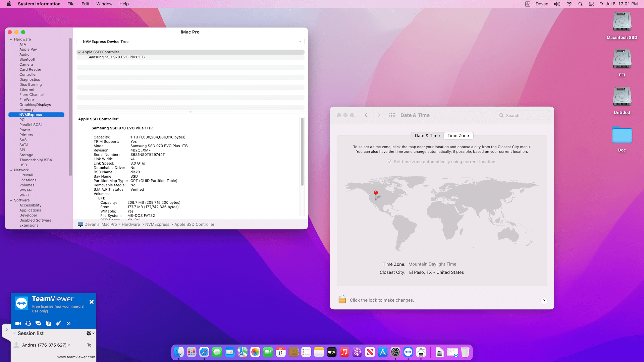644x362 pixels.
Task: Select Storage in the hardware sidebar
Action: pyautogui.click(x=26, y=155)
